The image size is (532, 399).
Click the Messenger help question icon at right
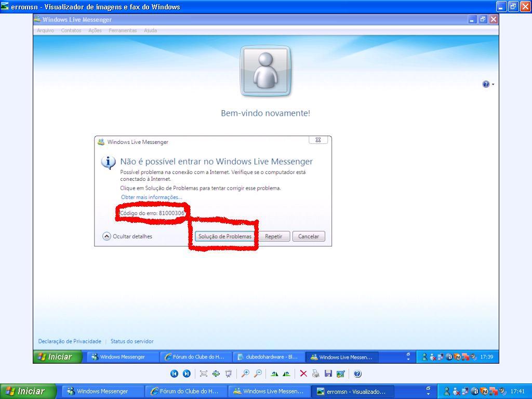tap(486, 84)
